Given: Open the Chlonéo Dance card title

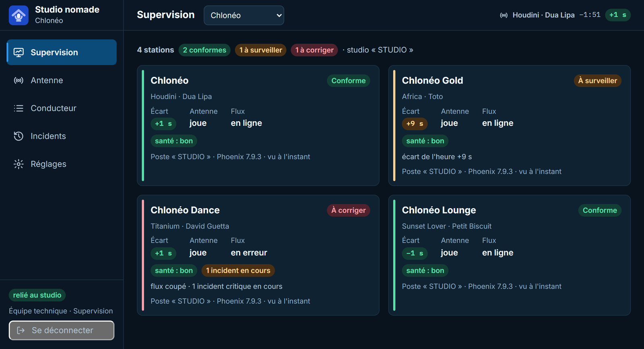Looking at the screenshot, I should coord(185,210).
